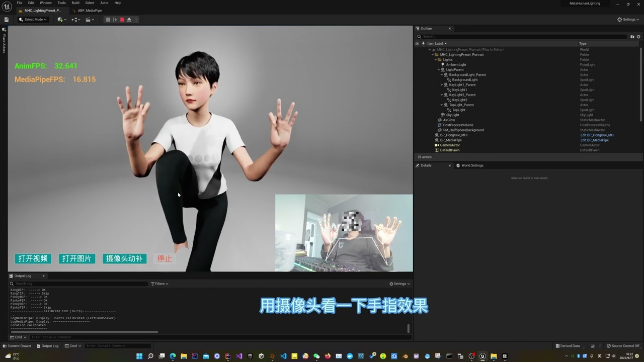Open the Settings dropdown in toolbar
This screenshot has width=644, height=362.
click(628, 20)
